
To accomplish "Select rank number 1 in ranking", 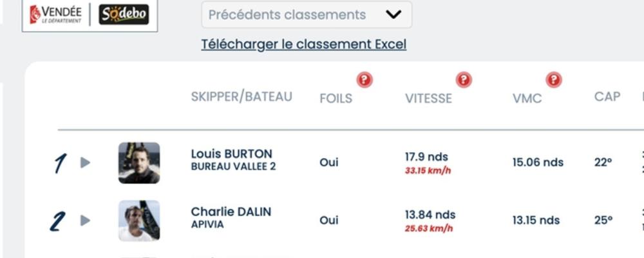I will [x=59, y=163].
